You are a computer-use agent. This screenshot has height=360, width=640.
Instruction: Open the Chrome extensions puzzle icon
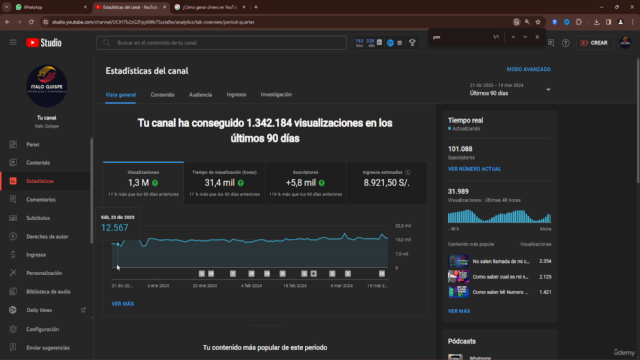(x=579, y=22)
